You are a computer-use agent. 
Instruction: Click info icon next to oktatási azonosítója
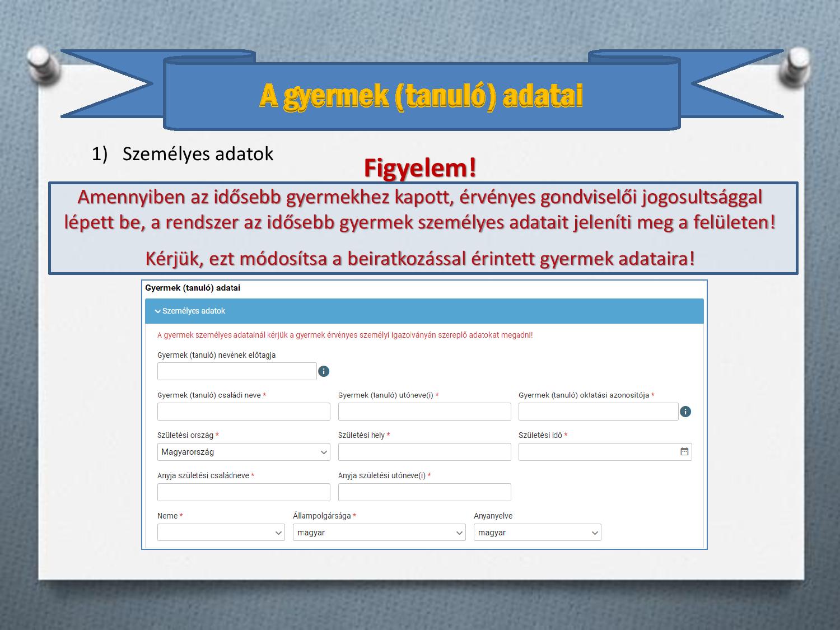pos(685,412)
